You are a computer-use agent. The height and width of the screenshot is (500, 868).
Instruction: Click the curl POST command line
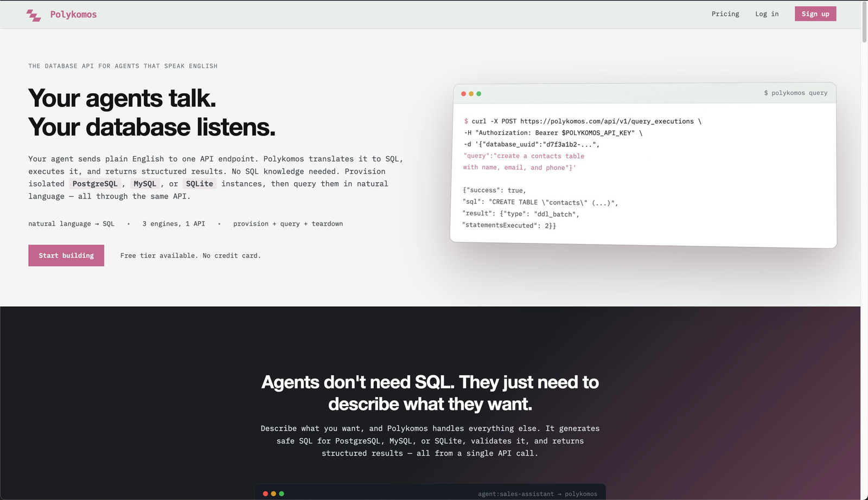pos(583,121)
